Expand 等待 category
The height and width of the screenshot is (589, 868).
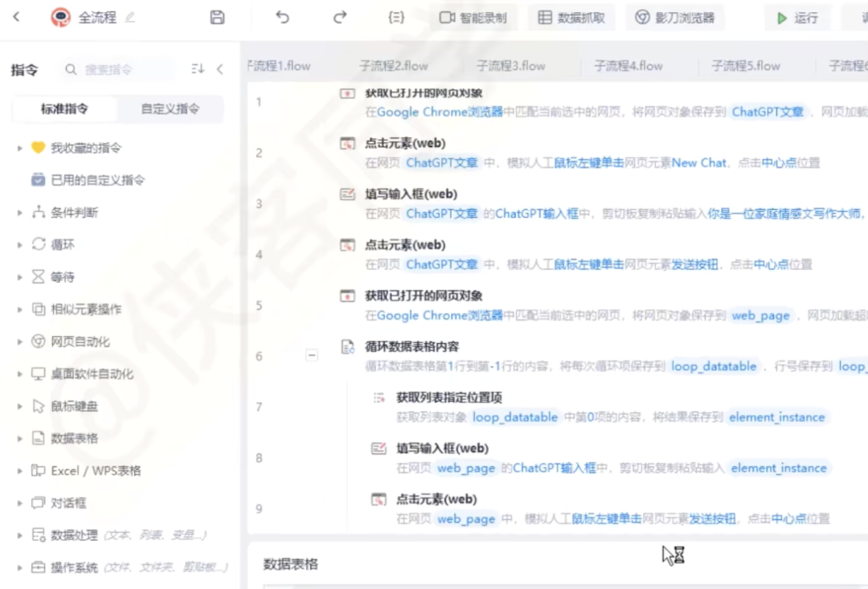coord(20,276)
